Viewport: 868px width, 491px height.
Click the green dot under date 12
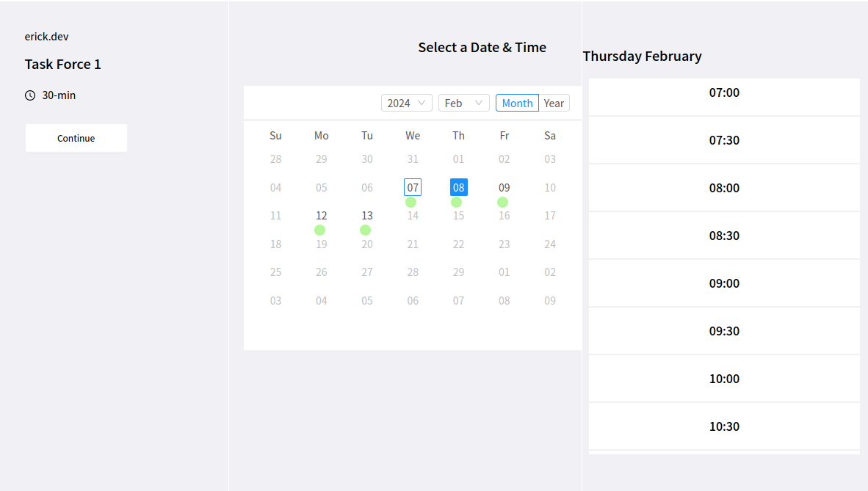tap(319, 230)
